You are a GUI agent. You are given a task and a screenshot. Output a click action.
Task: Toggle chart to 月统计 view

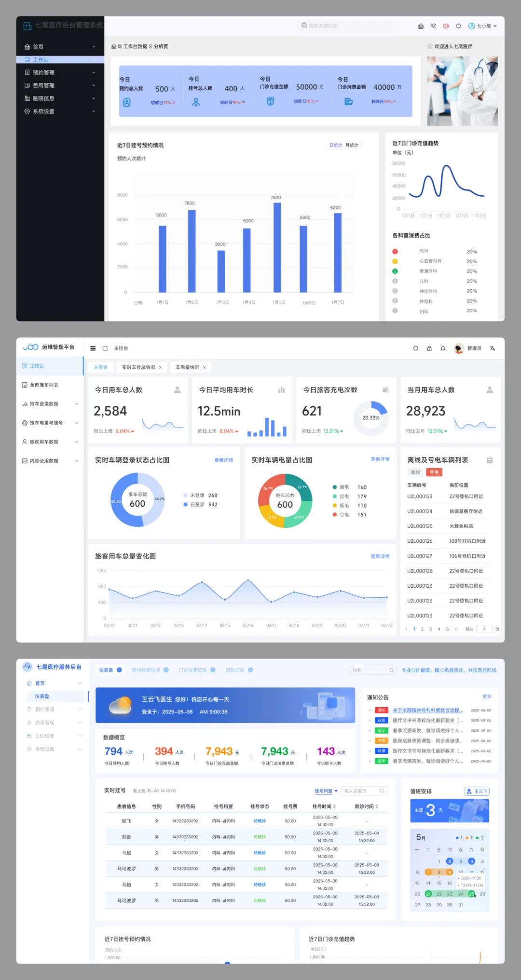(352, 145)
